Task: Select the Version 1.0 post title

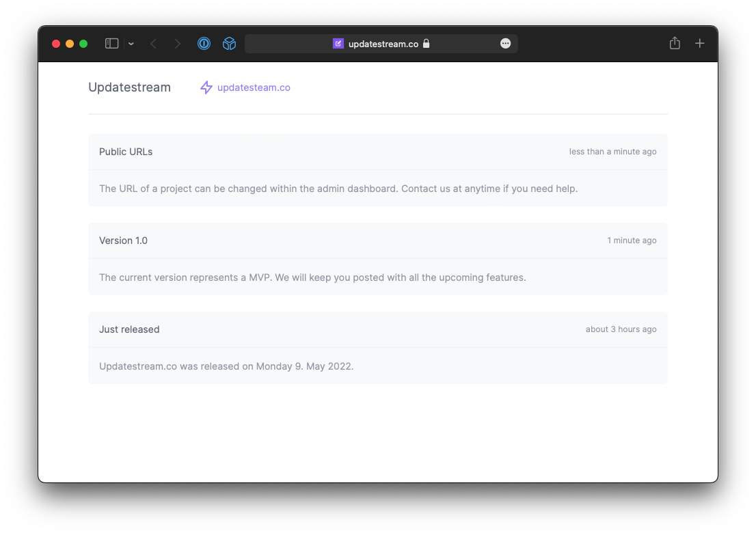Action: click(x=124, y=241)
